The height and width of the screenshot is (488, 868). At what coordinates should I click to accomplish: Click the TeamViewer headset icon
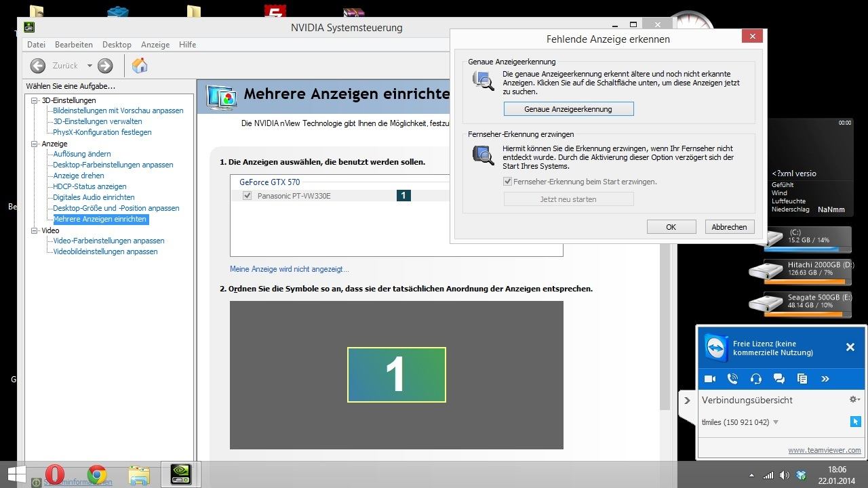coord(756,379)
